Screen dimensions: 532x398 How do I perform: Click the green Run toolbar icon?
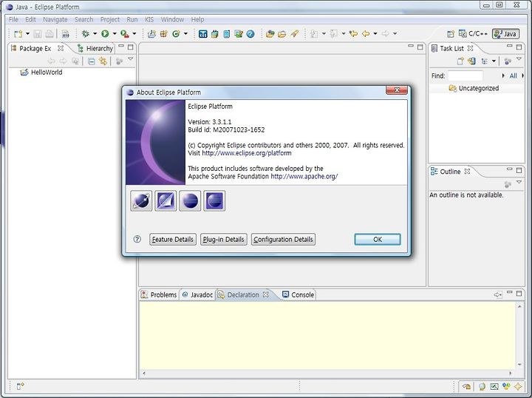pyautogui.click(x=105, y=33)
